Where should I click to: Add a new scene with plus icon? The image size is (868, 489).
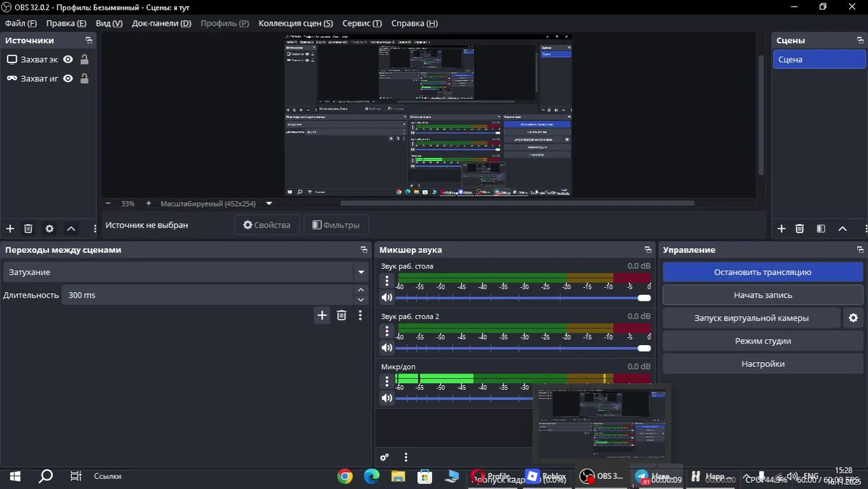tap(781, 229)
